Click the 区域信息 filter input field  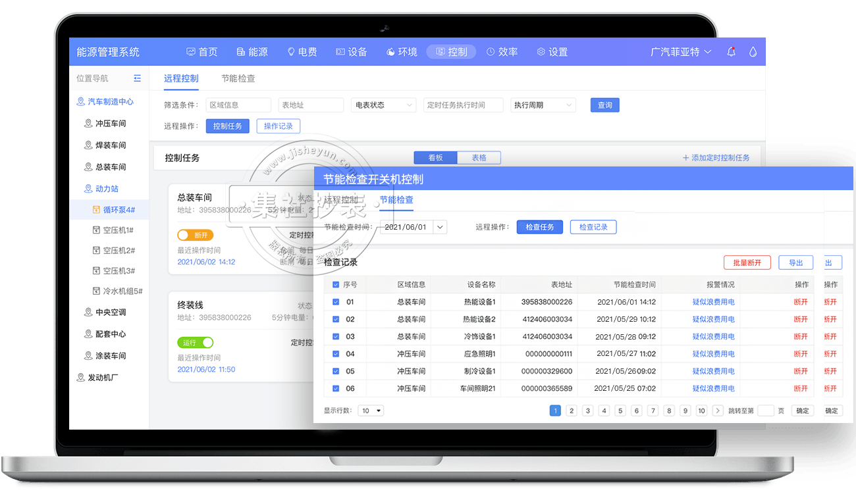tap(238, 105)
